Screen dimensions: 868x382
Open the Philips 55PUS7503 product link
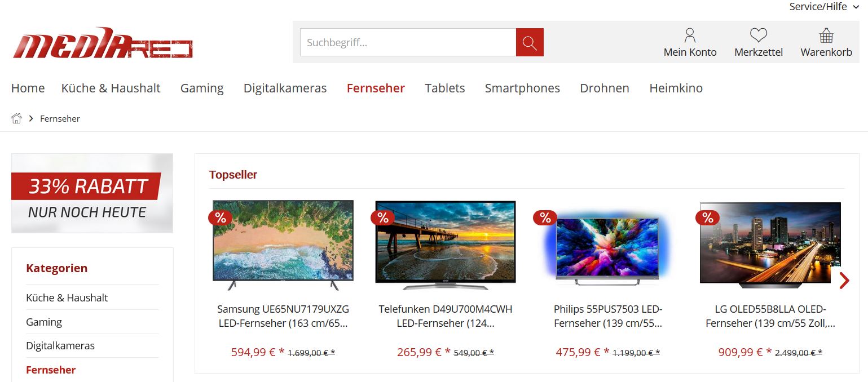pyautogui.click(x=608, y=316)
